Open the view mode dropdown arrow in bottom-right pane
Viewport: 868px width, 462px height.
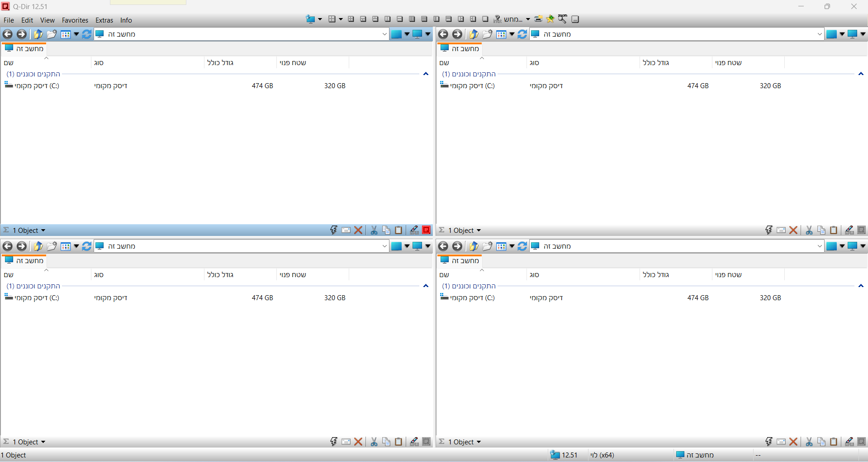coord(512,246)
